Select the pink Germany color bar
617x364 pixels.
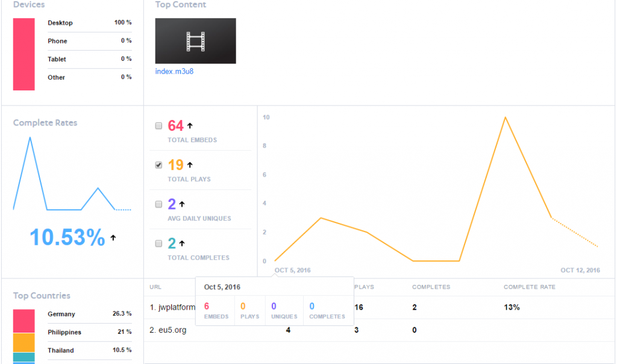click(24, 321)
